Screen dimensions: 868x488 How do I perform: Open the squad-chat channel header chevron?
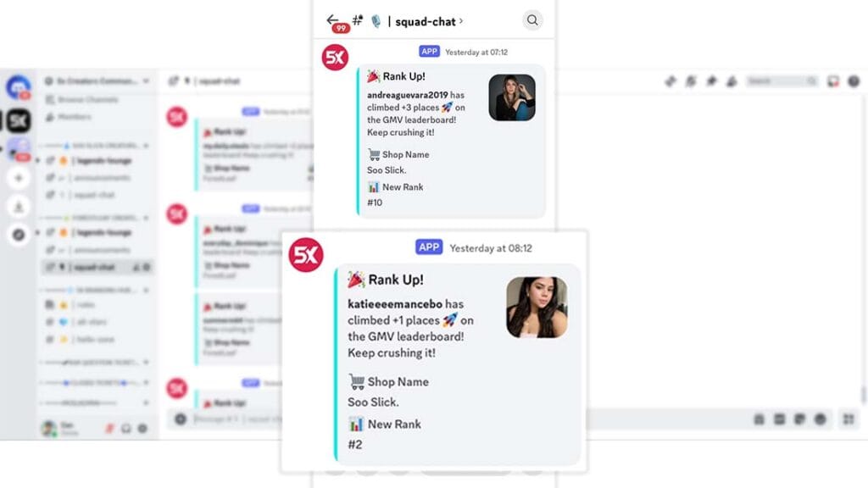point(460,21)
